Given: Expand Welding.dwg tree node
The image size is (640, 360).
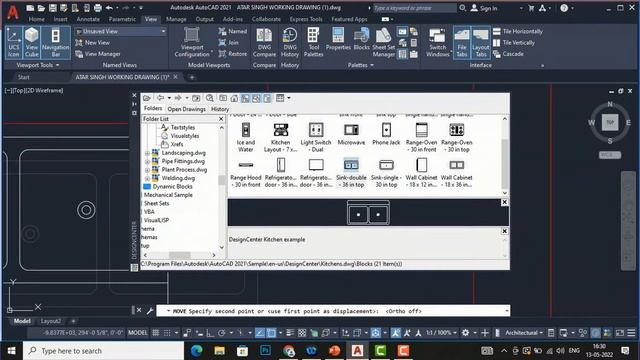Looking at the screenshot, I should click(147, 178).
